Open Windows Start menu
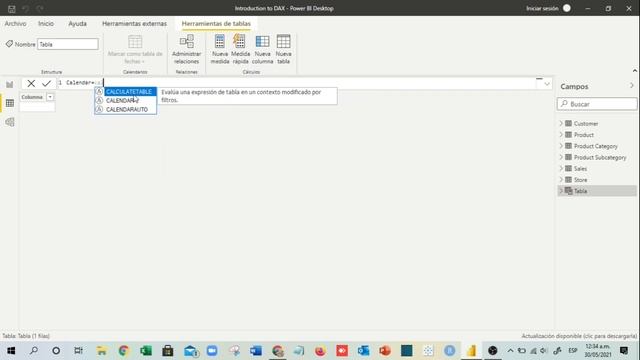640x360 pixels. pyautogui.click(x=11, y=351)
